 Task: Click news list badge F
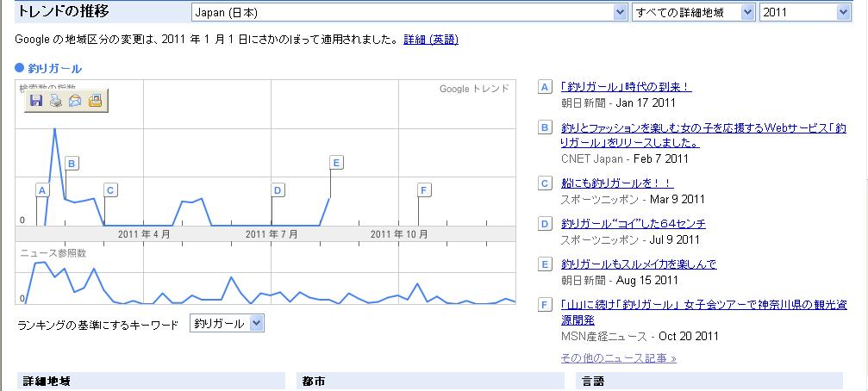click(x=545, y=305)
